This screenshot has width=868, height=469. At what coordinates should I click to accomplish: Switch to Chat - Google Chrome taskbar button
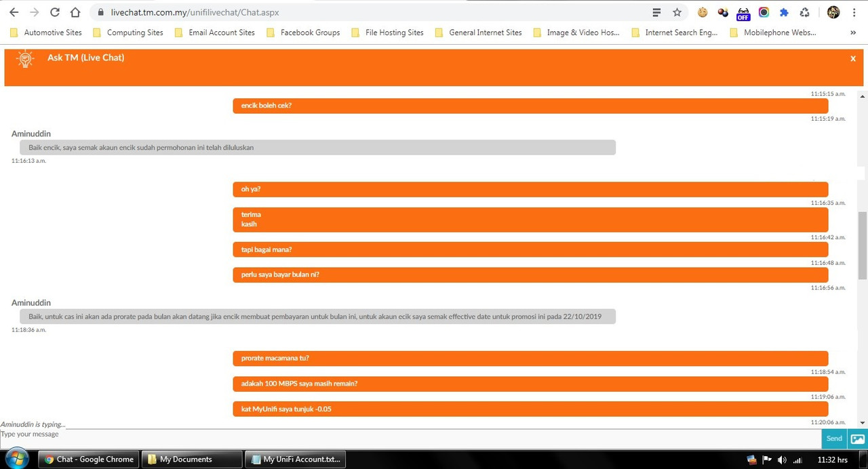89,459
